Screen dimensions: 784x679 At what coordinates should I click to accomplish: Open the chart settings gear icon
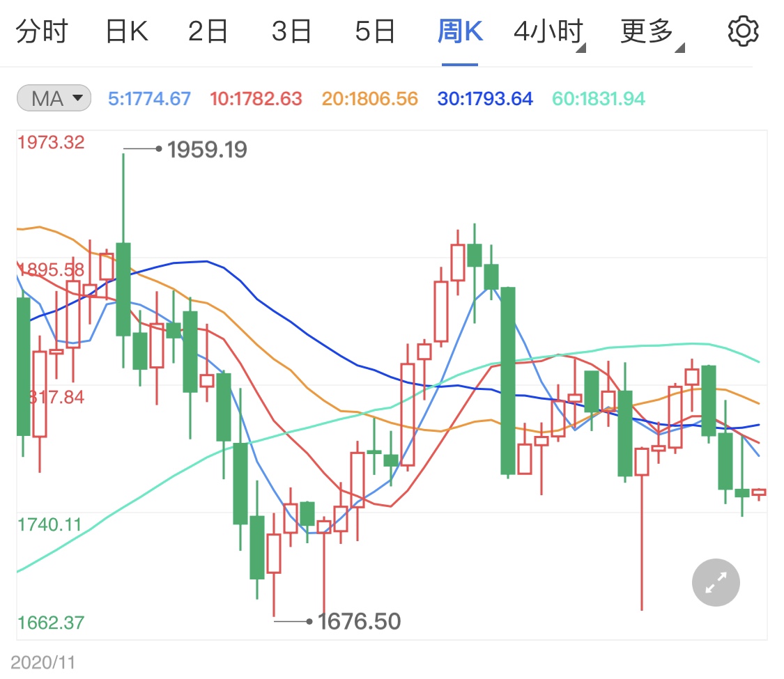point(743,31)
